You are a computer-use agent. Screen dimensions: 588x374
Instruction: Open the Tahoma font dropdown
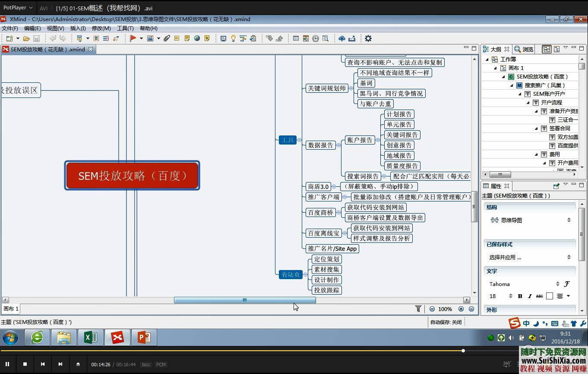pyautogui.click(x=558, y=284)
